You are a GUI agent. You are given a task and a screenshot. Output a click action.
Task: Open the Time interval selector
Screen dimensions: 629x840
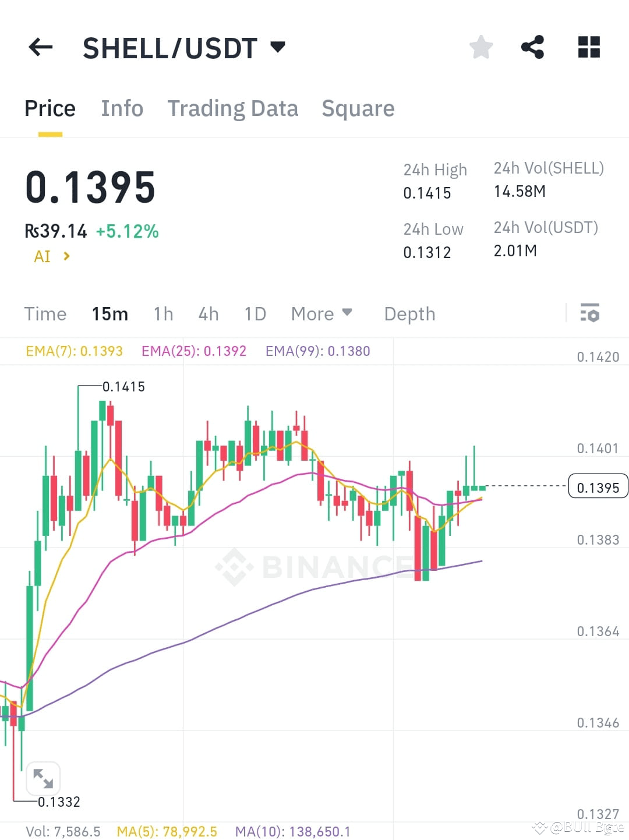coord(45,313)
